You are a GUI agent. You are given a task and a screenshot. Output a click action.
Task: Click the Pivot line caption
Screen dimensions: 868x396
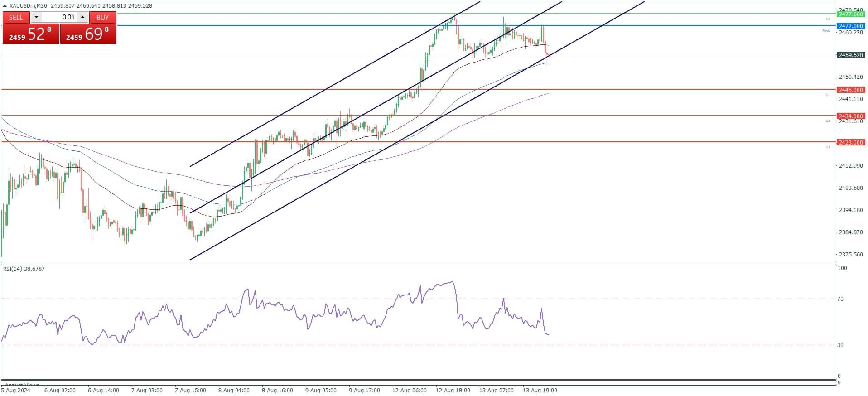click(826, 30)
